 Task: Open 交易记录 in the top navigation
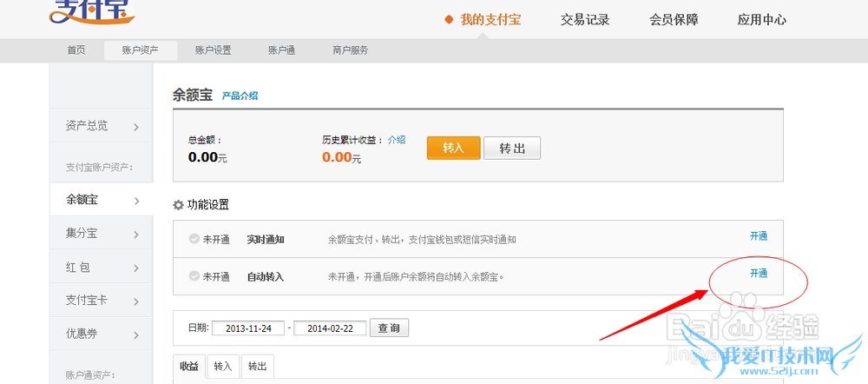click(584, 20)
